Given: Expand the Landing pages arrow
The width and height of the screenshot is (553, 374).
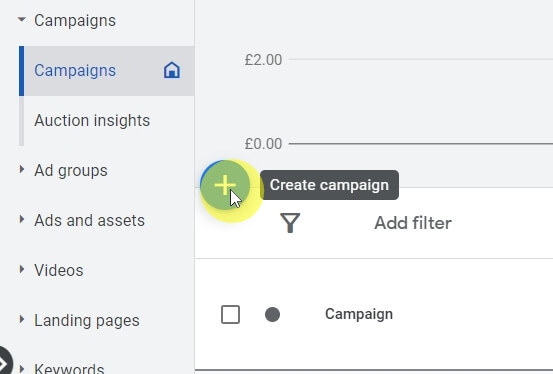Looking at the screenshot, I should [22, 320].
